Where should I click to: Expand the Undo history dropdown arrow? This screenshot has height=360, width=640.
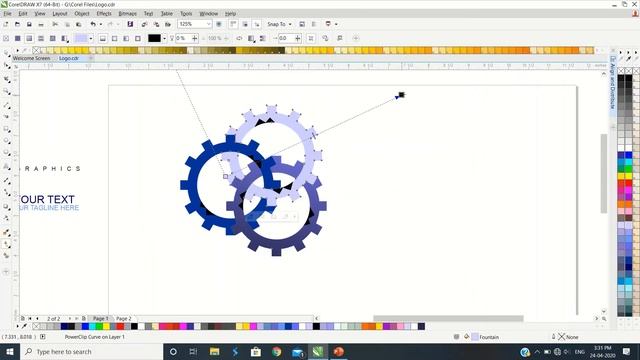[x=101, y=24]
